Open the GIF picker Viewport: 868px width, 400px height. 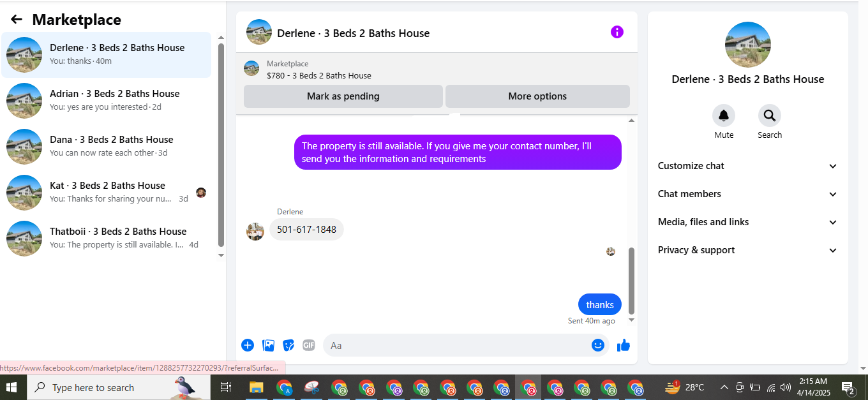click(309, 345)
